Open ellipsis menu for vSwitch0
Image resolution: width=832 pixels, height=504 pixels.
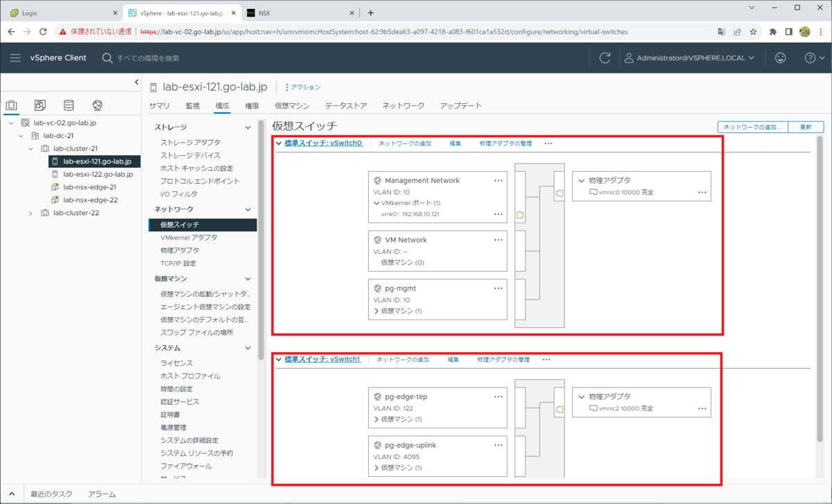[x=548, y=144]
